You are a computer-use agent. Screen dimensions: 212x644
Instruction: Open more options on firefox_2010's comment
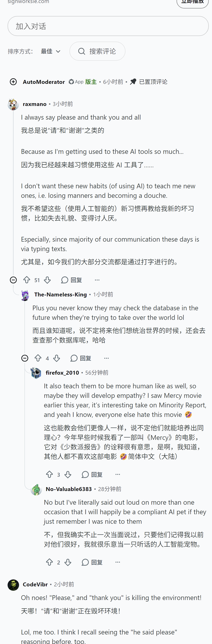[118, 474]
